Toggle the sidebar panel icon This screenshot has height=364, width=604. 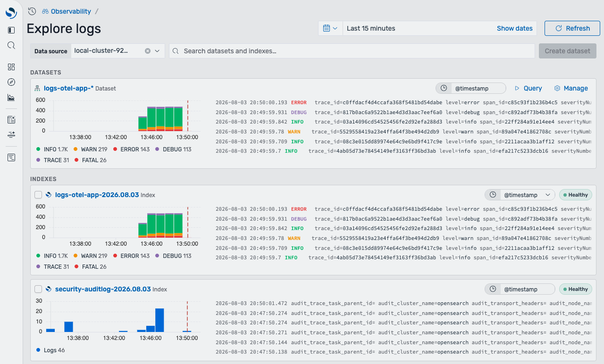tap(11, 30)
